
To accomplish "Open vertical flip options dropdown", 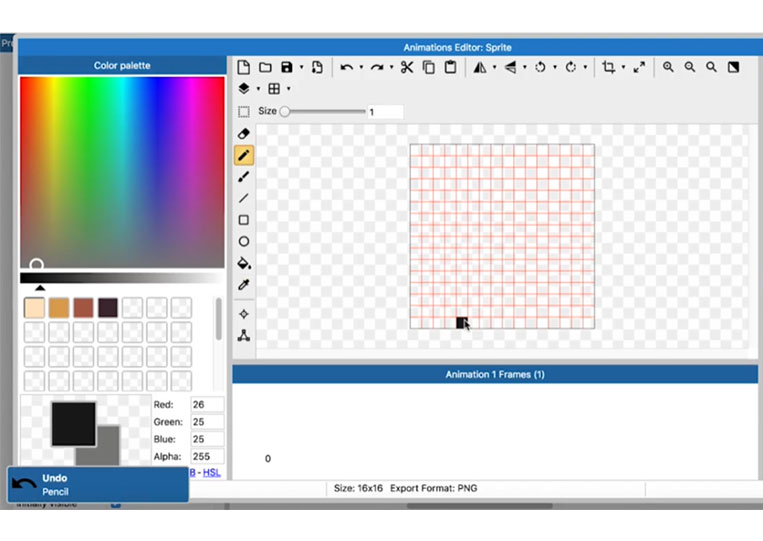I will 525,67.
